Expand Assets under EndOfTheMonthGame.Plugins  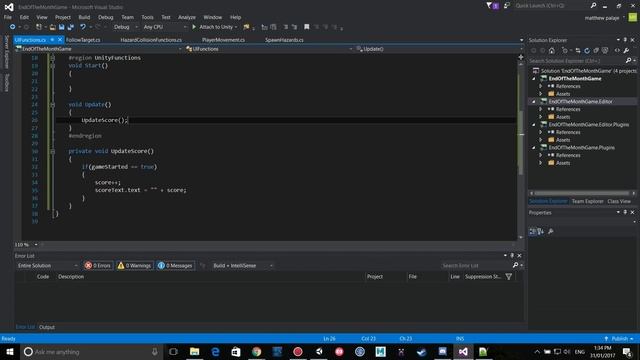click(x=540, y=163)
